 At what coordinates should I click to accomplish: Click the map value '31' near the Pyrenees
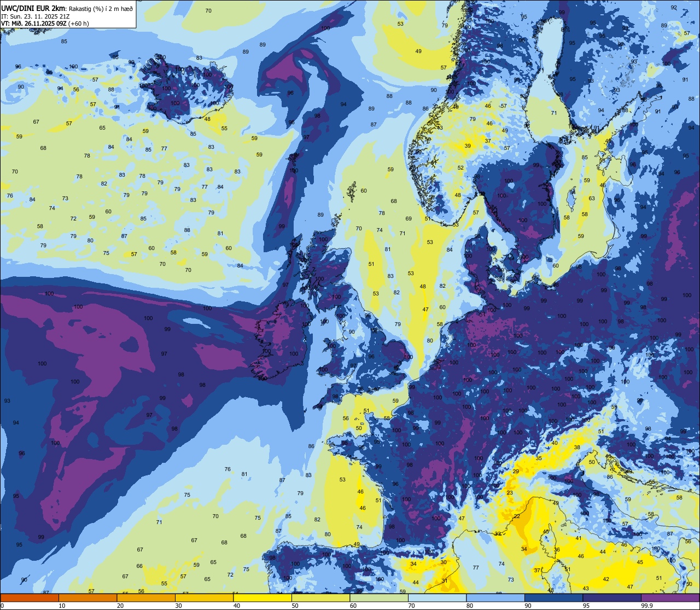click(x=445, y=581)
